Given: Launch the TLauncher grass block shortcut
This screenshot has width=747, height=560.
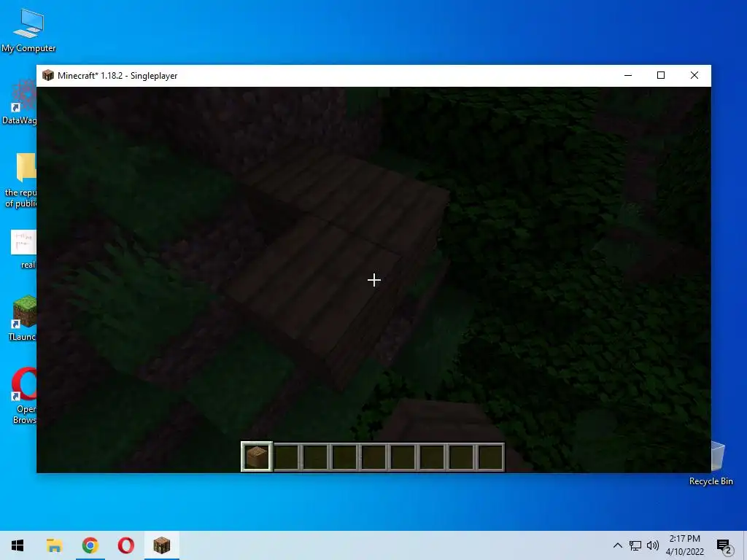Looking at the screenshot, I should click(23, 318).
